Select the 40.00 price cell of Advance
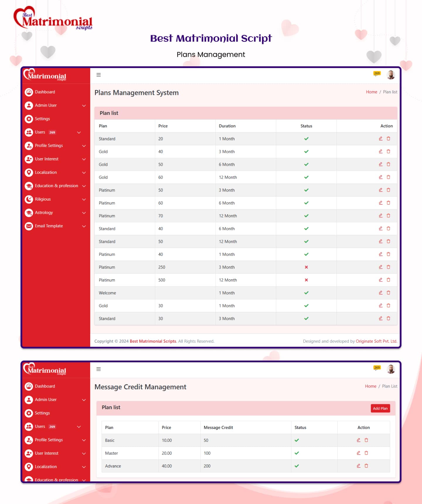The height and width of the screenshot is (504, 422). (x=180, y=466)
